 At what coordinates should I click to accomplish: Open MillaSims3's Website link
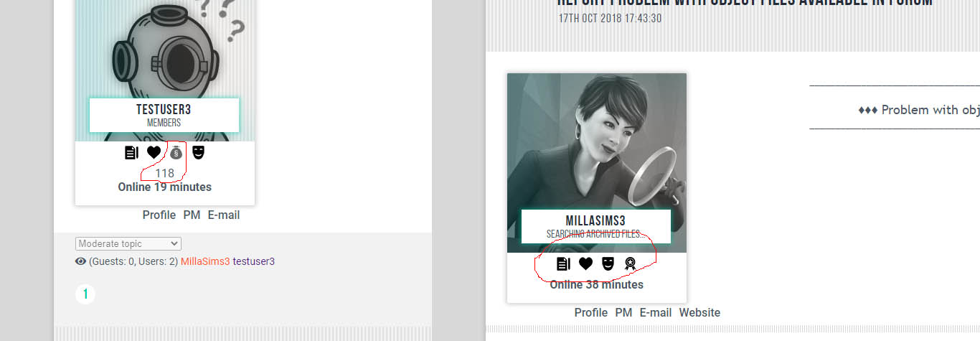(699, 312)
